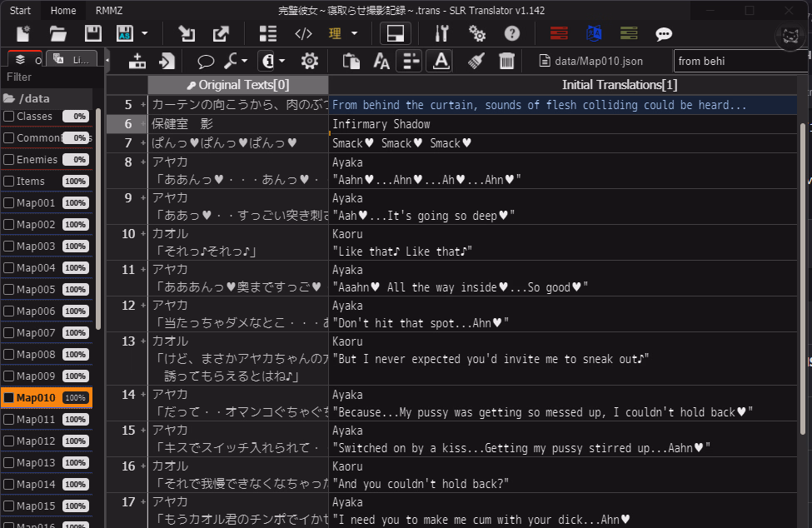
Task: Click the speech bubble icon in the top toolbar
Action: (664, 34)
